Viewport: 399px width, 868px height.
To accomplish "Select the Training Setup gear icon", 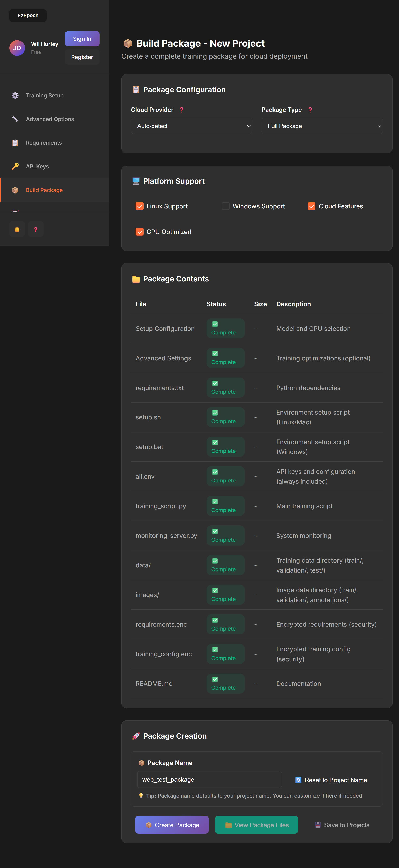I will pyautogui.click(x=15, y=95).
